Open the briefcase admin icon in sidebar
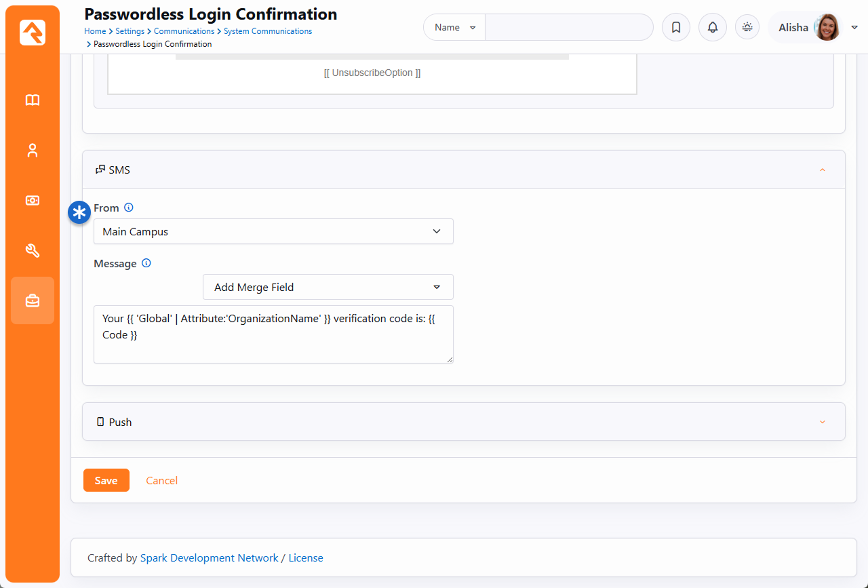Screen dimensions: 868x588 point(33,300)
